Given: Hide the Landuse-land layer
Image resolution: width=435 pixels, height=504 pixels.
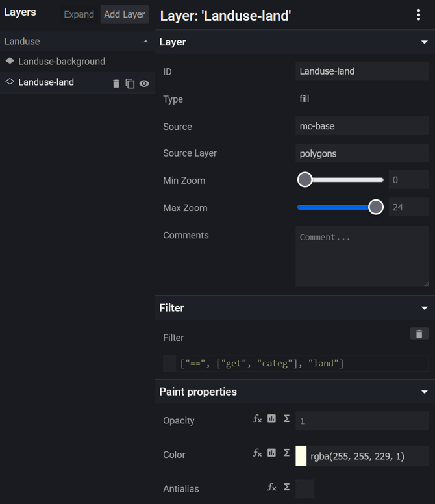Looking at the screenshot, I should point(144,83).
